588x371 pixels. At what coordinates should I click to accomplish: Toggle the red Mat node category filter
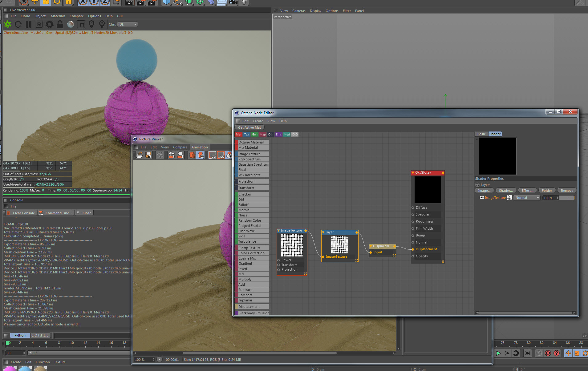[x=239, y=135]
